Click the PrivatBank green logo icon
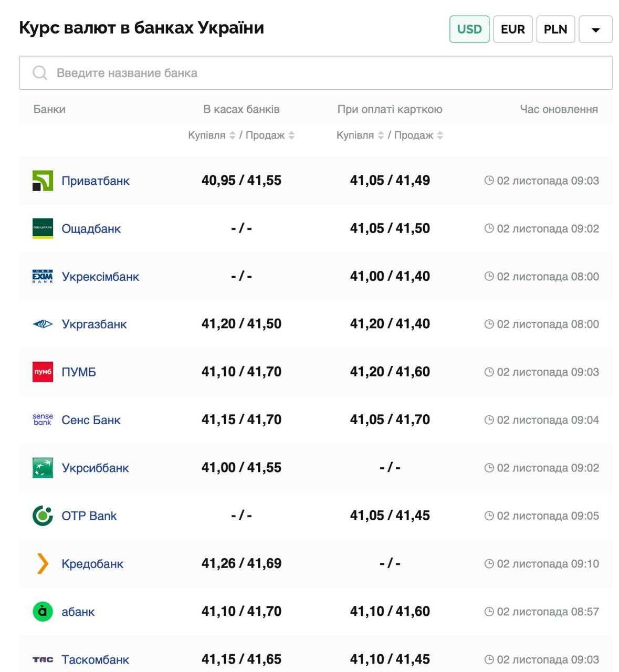 pyautogui.click(x=43, y=181)
